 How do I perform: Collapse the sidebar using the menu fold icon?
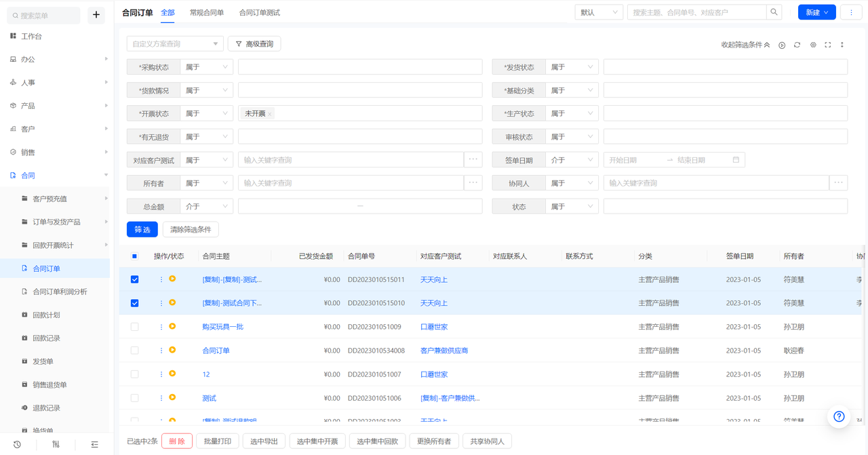click(94, 444)
